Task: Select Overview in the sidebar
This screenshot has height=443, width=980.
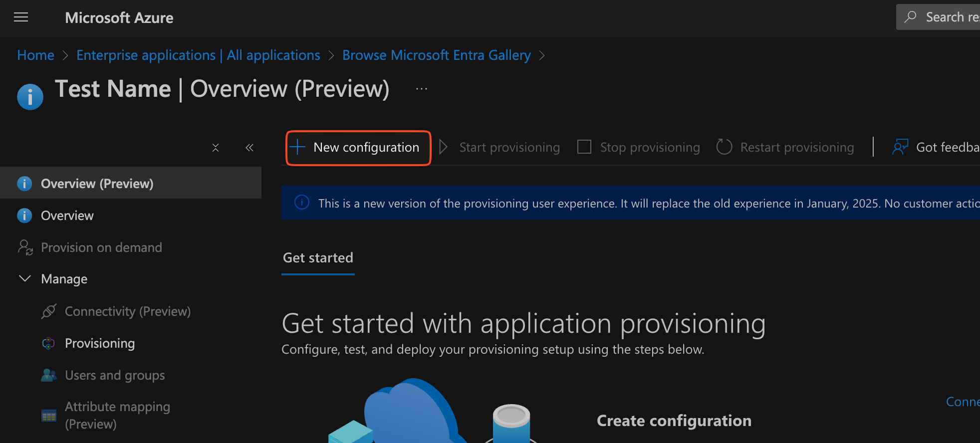Action: (67, 216)
